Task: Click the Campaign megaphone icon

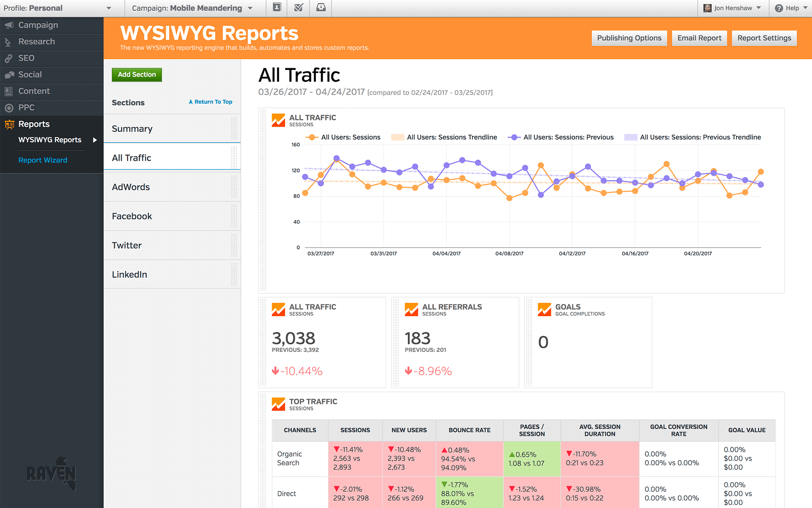Action: point(9,25)
